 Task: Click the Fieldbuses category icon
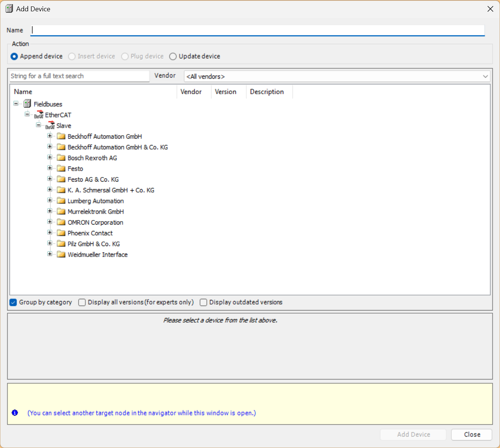(27, 104)
